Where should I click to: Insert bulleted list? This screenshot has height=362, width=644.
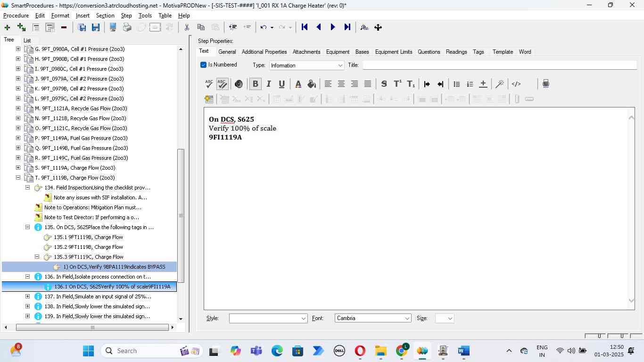[456, 84]
